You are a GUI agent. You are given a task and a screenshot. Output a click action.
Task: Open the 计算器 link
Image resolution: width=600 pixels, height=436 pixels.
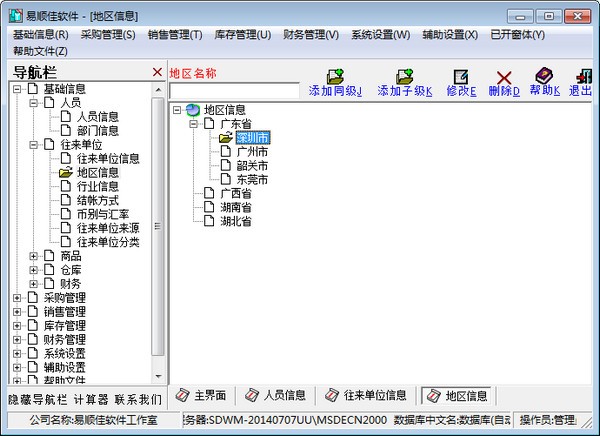point(90,399)
